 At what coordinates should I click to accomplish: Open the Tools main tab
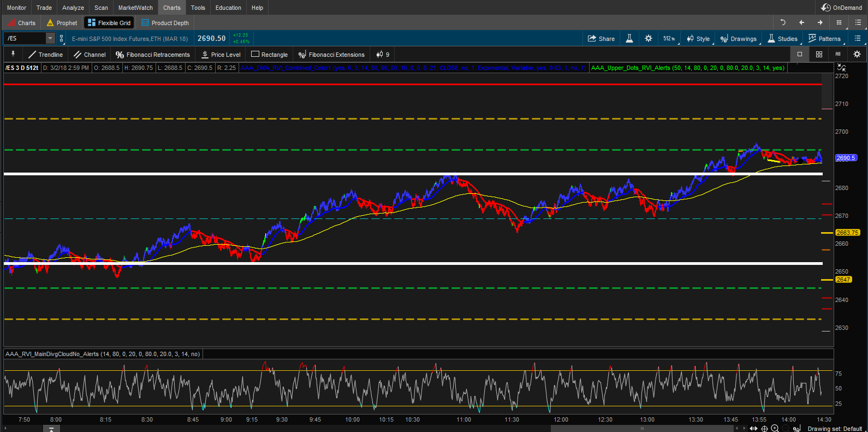[x=198, y=8]
